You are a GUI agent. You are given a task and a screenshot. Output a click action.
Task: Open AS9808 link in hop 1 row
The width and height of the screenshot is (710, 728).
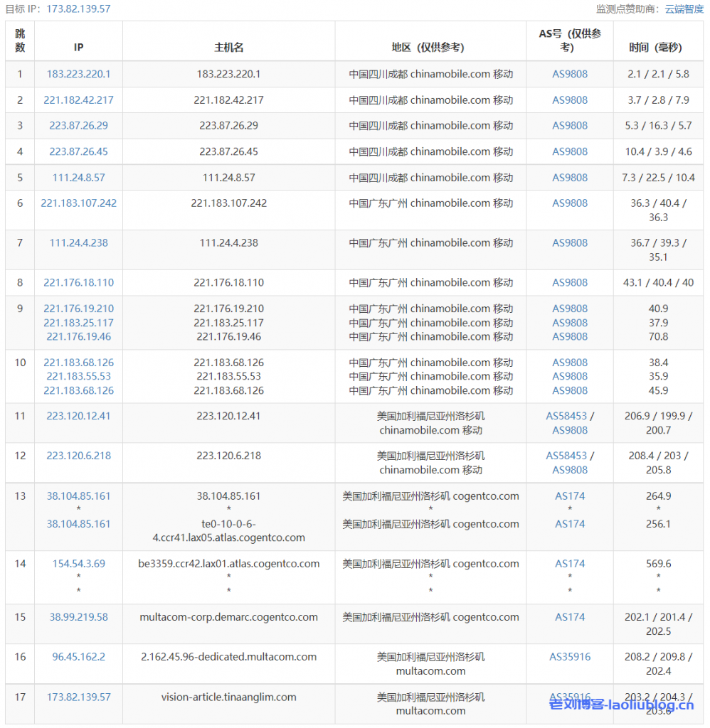point(569,74)
